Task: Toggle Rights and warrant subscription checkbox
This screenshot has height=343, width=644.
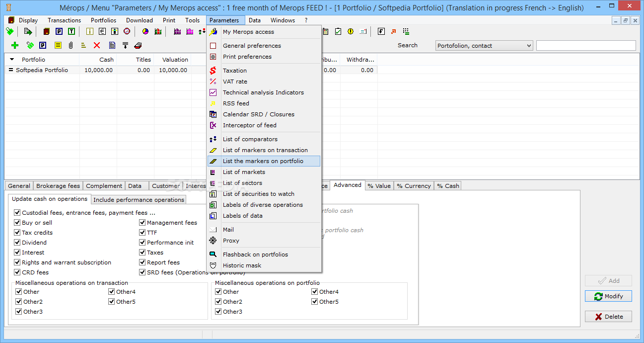Action: (17, 262)
